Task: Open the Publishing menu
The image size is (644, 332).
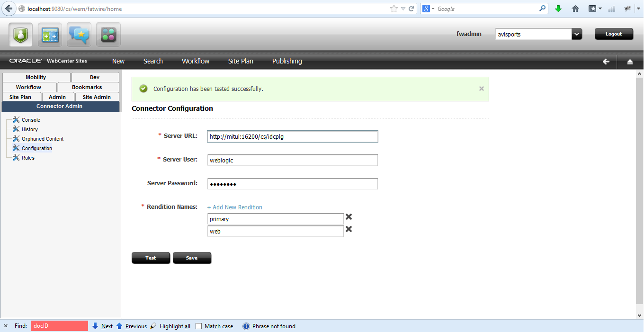Action: coord(286,61)
